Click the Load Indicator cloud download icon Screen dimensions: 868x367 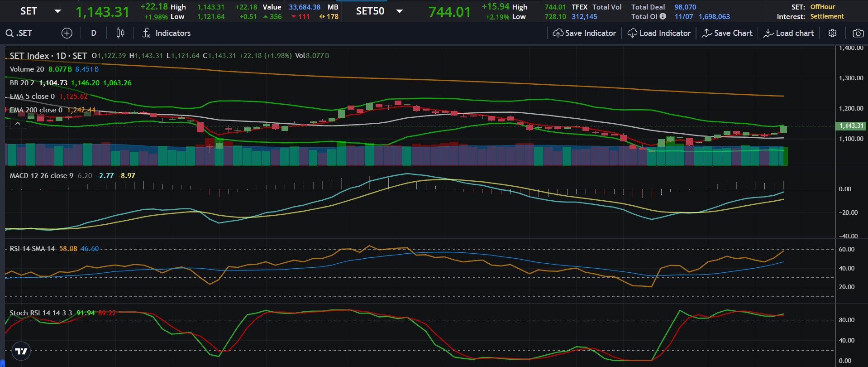(x=632, y=33)
